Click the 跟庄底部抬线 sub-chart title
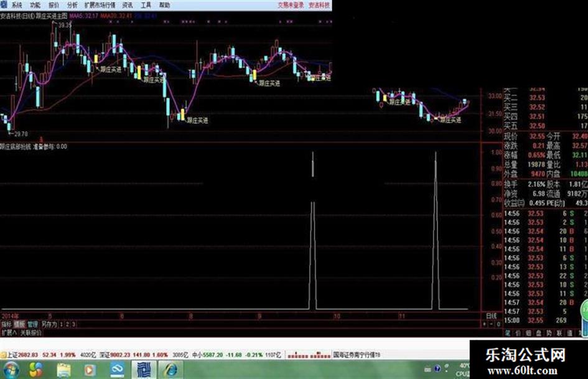Image resolution: width=588 pixels, height=379 pixels. click(x=16, y=146)
